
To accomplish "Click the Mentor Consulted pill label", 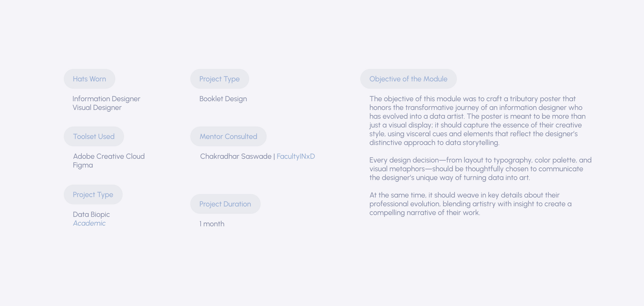I will point(228,136).
